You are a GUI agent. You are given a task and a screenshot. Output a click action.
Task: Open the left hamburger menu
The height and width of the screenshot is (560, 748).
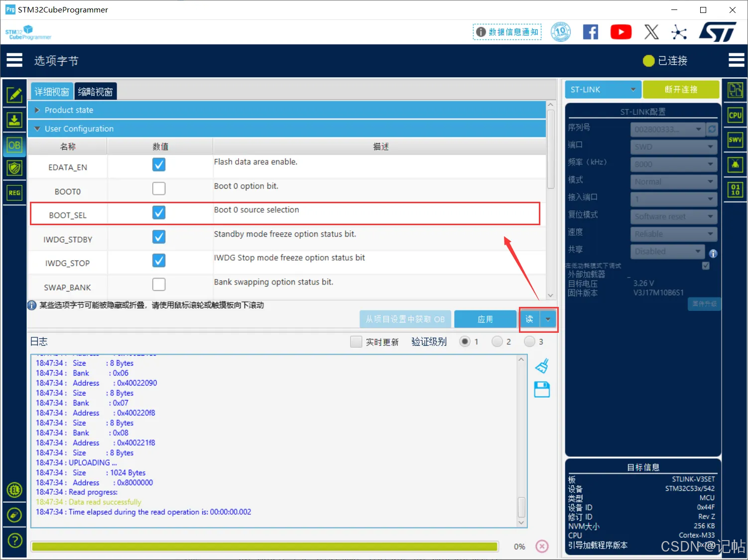(14, 60)
